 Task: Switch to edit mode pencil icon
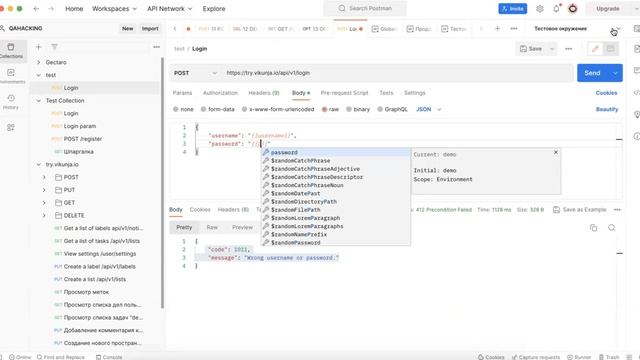tap(595, 49)
